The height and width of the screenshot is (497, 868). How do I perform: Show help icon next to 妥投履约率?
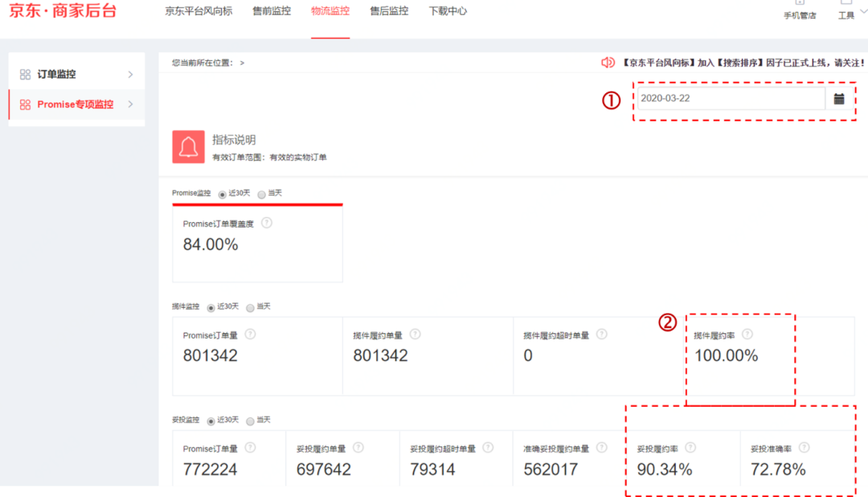point(690,448)
